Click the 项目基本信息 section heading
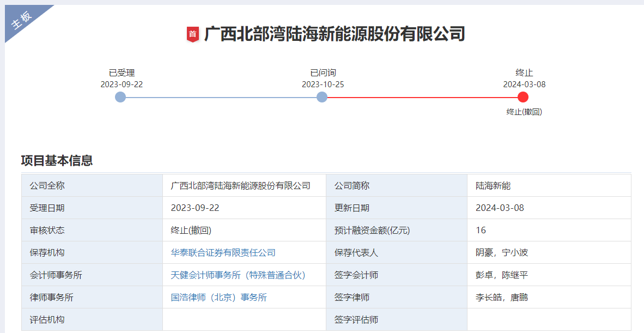Viewport: 644px width, 333px height. (57, 161)
